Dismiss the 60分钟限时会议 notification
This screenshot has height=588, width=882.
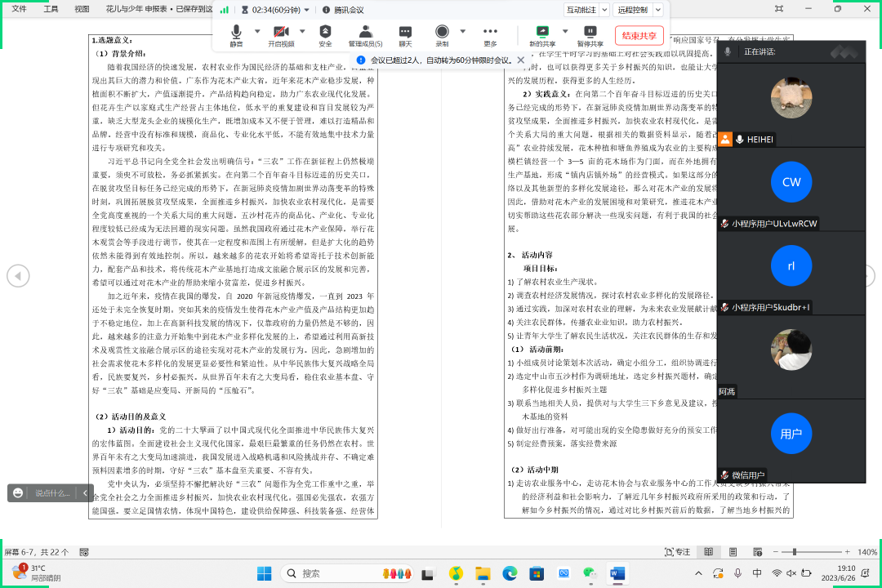(521, 60)
